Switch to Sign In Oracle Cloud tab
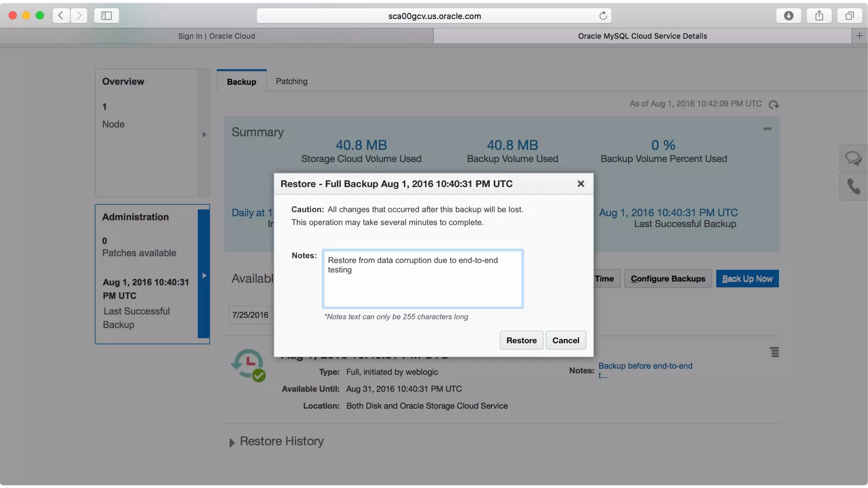Image resolution: width=868 pixels, height=488 pixels. click(x=216, y=36)
